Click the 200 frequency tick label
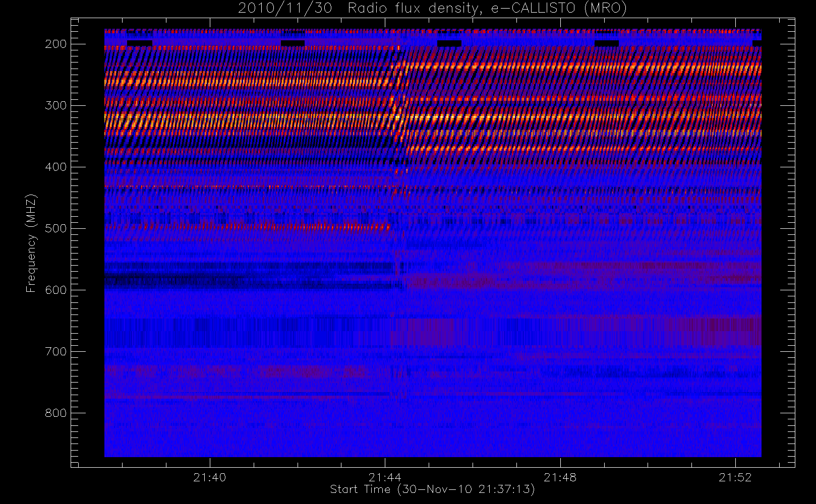The image size is (816, 504). (55, 44)
